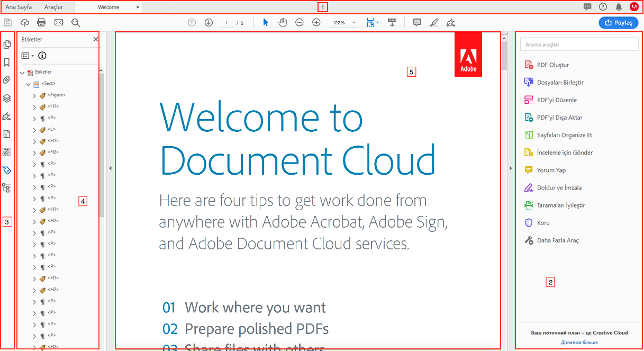Select the hand pan tool
The width and height of the screenshot is (644, 351).
pyautogui.click(x=283, y=23)
